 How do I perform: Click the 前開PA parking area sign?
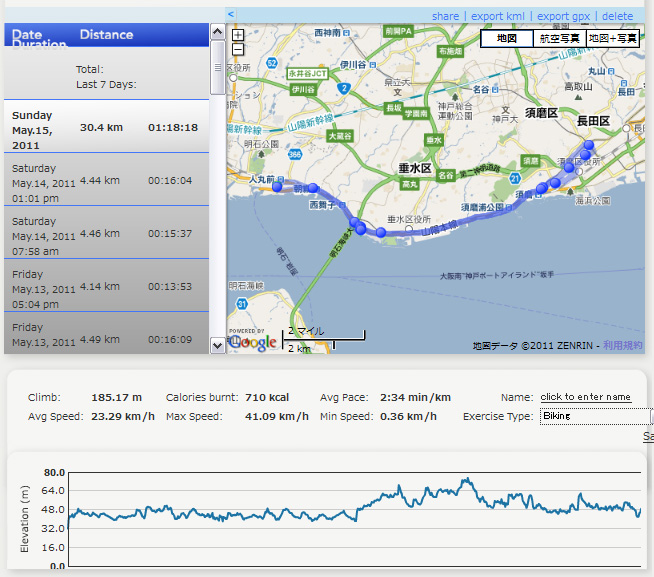point(398,31)
